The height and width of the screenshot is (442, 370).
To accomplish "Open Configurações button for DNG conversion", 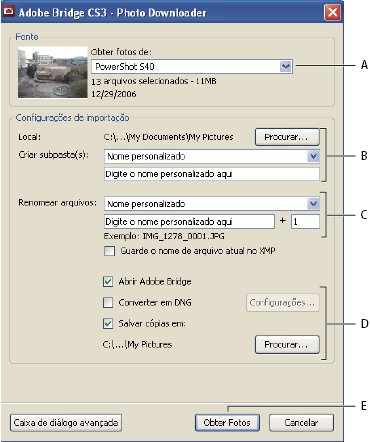I will 283,302.
